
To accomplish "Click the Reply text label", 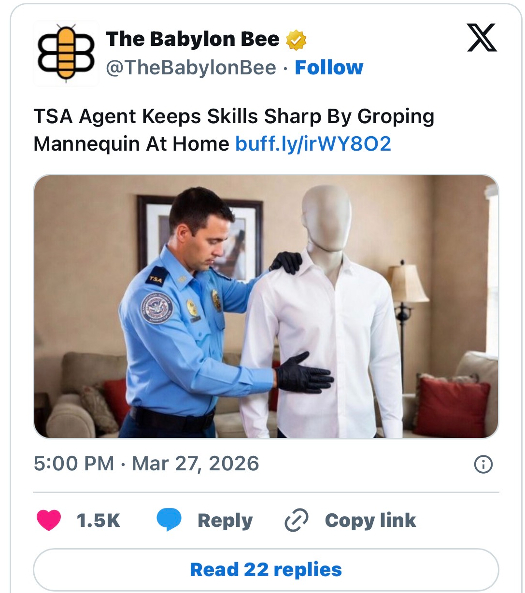I will pos(225,521).
